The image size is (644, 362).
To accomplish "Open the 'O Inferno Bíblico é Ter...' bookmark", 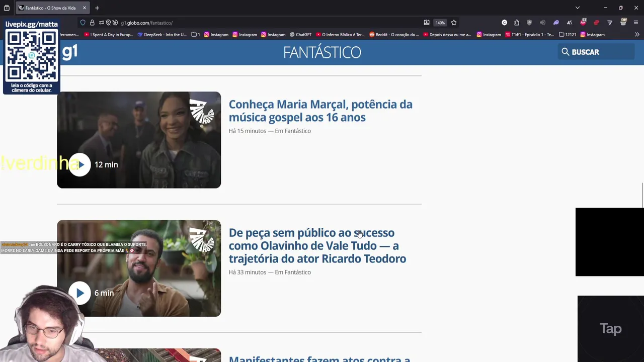I will coord(340,35).
